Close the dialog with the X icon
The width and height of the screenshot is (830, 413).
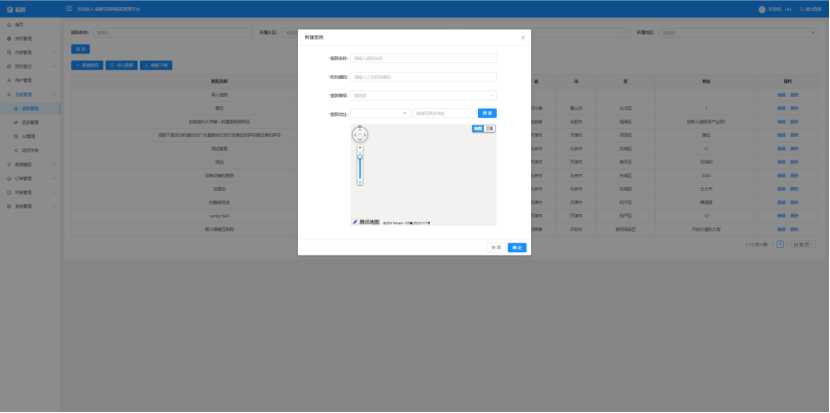pos(523,37)
